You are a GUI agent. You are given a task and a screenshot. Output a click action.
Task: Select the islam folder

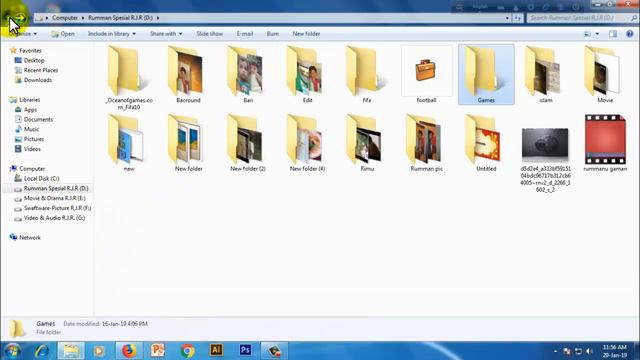(546, 74)
